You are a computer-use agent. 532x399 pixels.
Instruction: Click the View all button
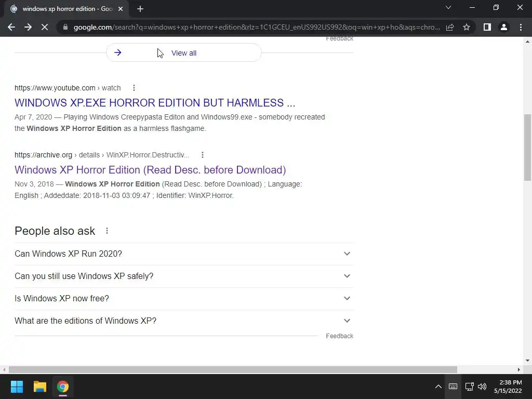click(183, 53)
